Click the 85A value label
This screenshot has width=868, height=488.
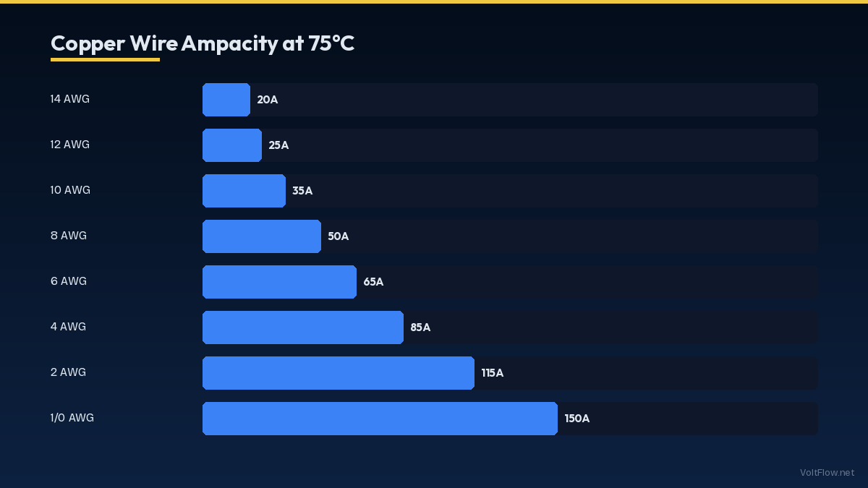coord(420,328)
